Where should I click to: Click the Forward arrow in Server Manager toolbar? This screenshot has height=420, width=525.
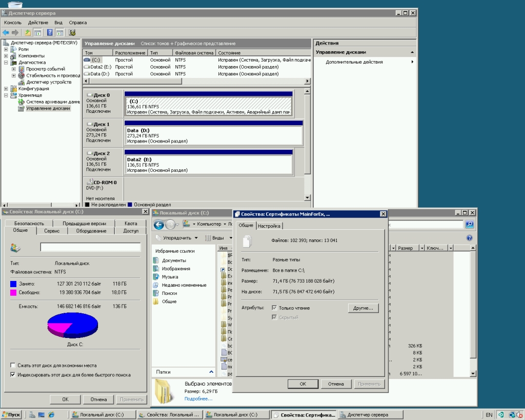[15, 32]
